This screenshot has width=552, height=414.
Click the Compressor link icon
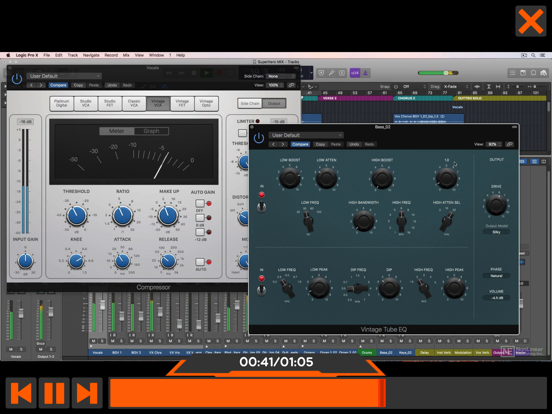291,85
